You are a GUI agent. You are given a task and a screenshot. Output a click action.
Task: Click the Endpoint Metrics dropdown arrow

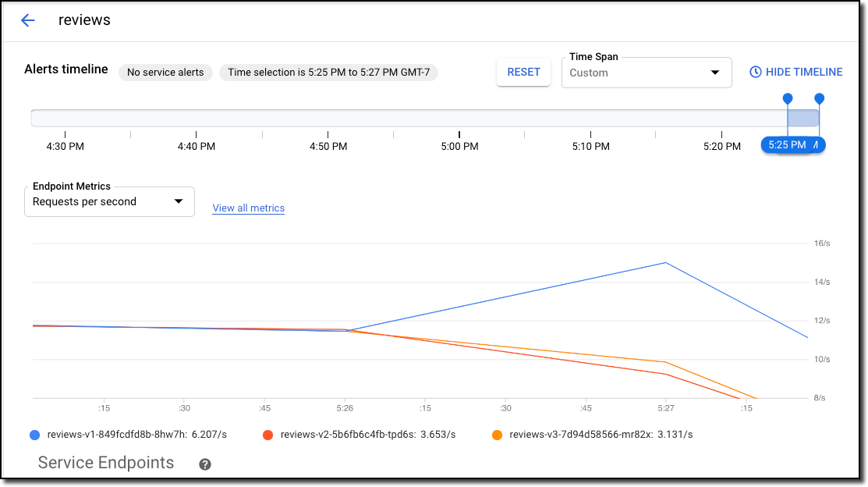[x=179, y=201]
